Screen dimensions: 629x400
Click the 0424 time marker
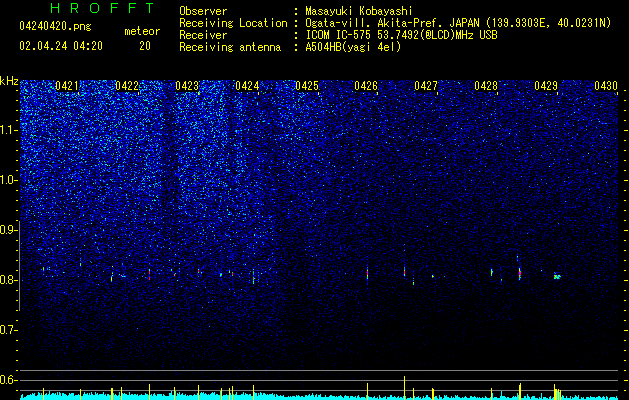pyautogui.click(x=247, y=86)
